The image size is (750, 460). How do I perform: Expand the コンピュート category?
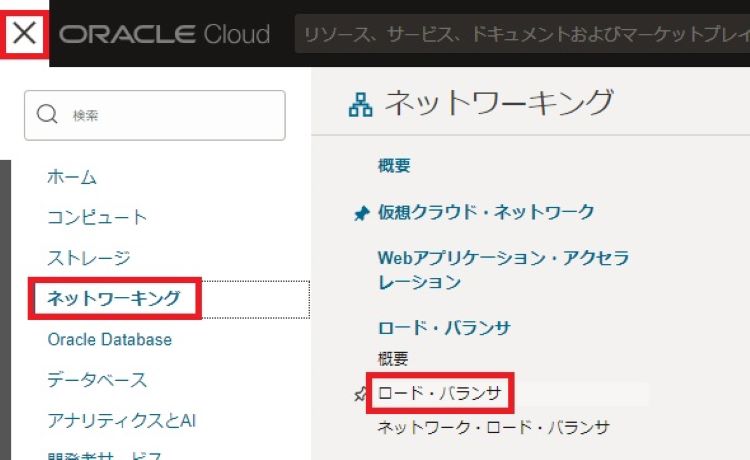pos(97,217)
